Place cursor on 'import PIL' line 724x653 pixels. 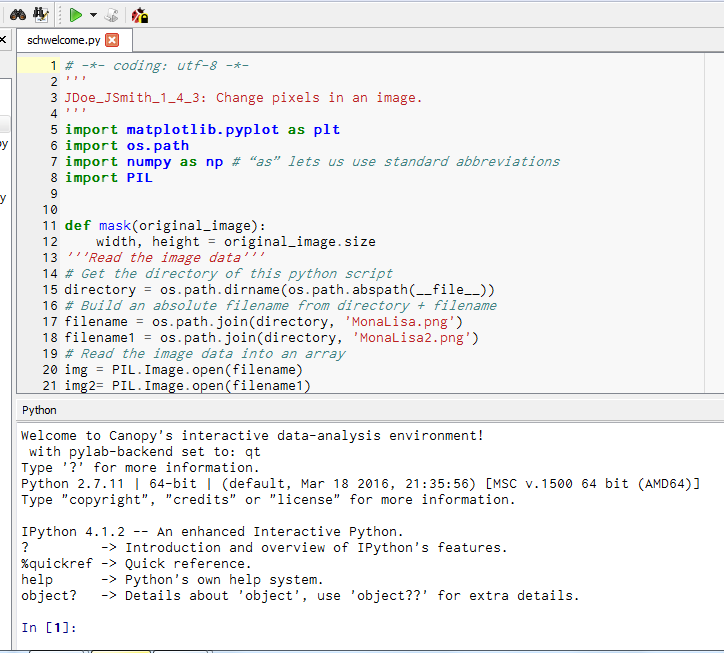[x=109, y=178]
